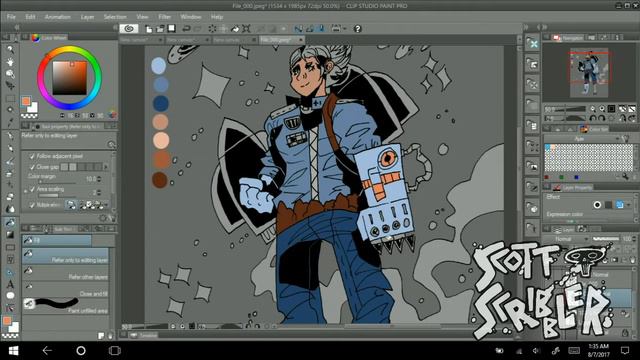Click the Undo arrow icon
640x360 pixels.
click(x=186, y=29)
